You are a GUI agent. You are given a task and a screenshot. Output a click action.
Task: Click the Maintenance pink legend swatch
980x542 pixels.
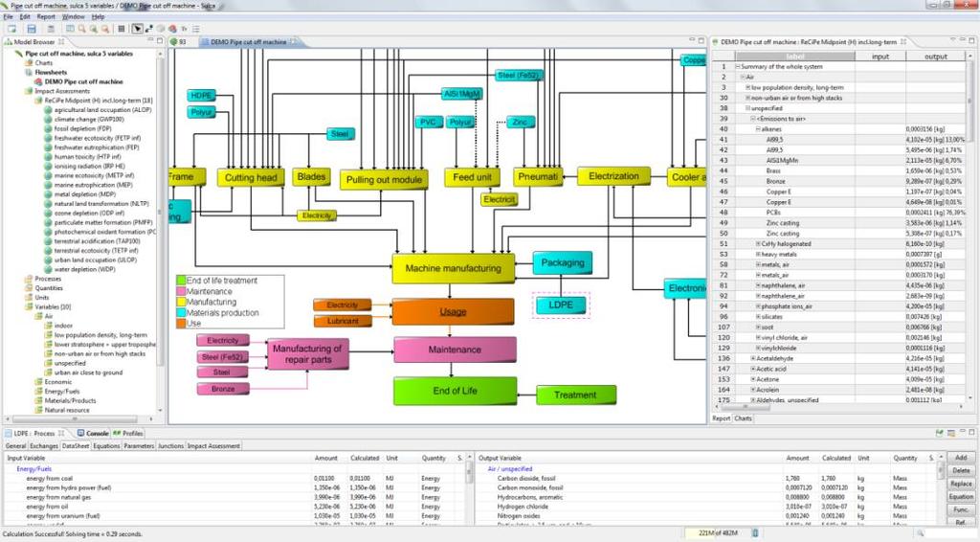pyautogui.click(x=181, y=291)
